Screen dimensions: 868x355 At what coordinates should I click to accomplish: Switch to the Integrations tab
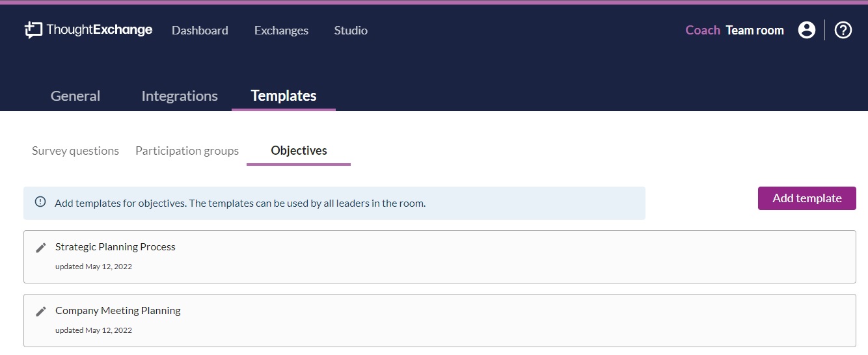click(180, 96)
